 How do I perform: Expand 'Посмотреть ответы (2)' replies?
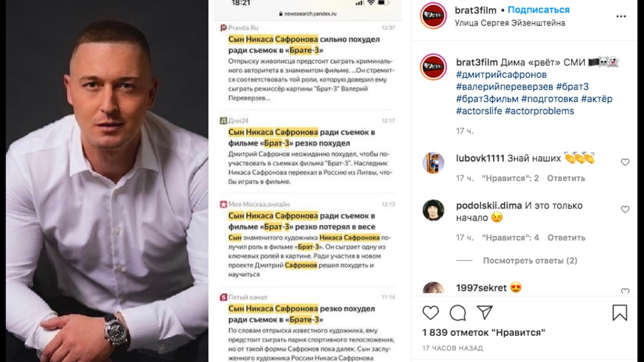coord(530,261)
